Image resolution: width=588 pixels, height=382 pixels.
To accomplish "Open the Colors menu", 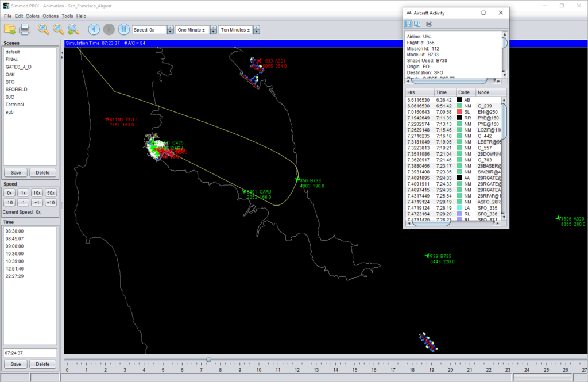I will (x=32, y=16).
